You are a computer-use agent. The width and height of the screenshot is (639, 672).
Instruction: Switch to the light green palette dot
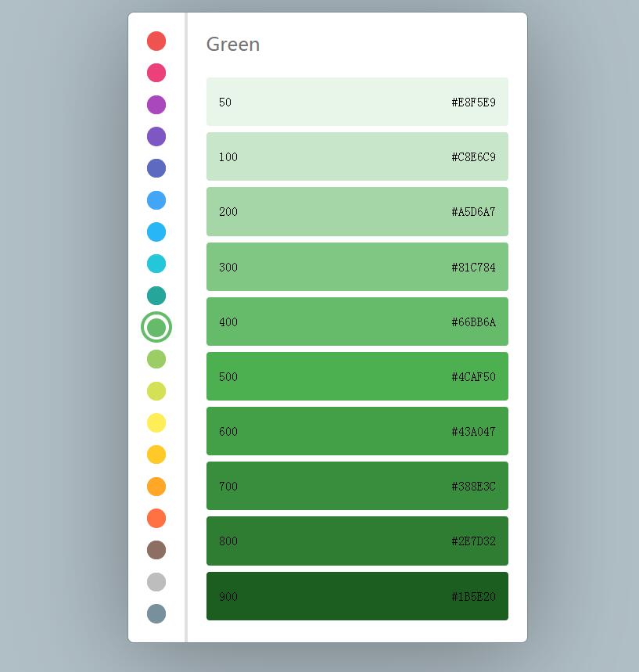(156, 359)
